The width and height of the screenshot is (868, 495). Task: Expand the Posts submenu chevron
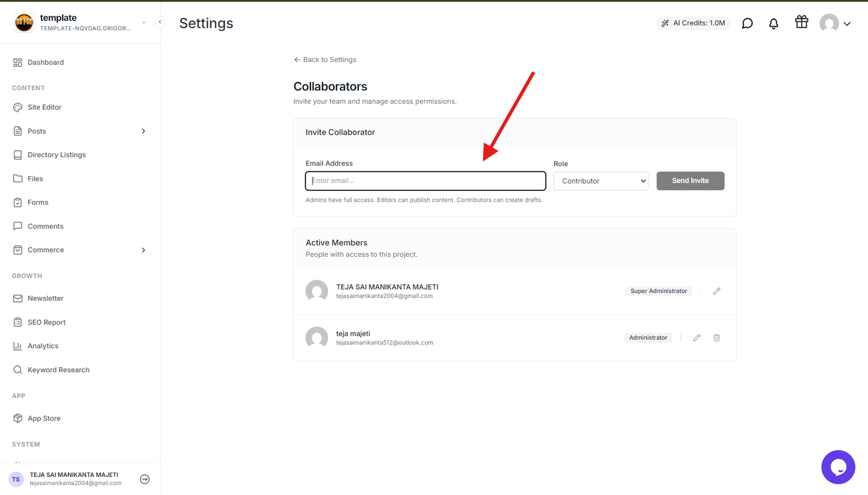point(143,131)
